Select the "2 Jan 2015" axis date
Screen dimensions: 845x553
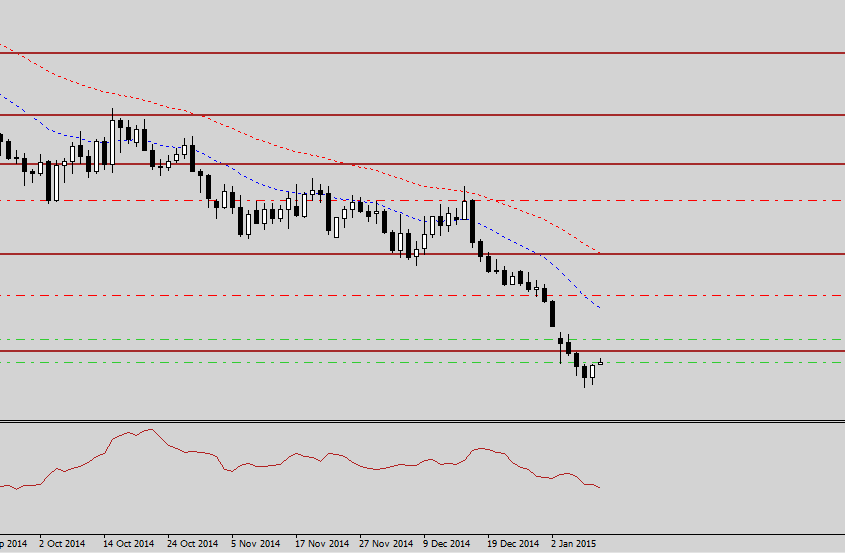pos(575,544)
